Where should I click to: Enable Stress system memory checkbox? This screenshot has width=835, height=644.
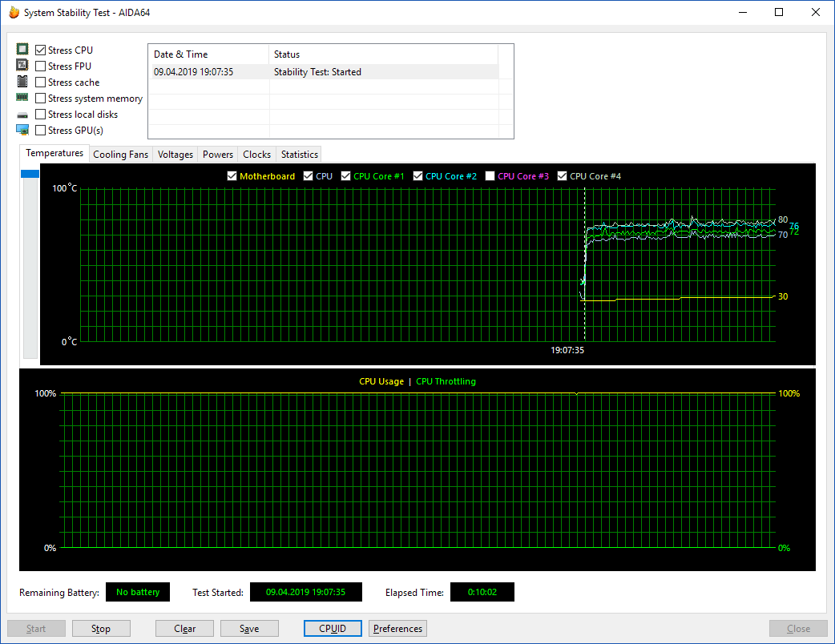pos(41,98)
